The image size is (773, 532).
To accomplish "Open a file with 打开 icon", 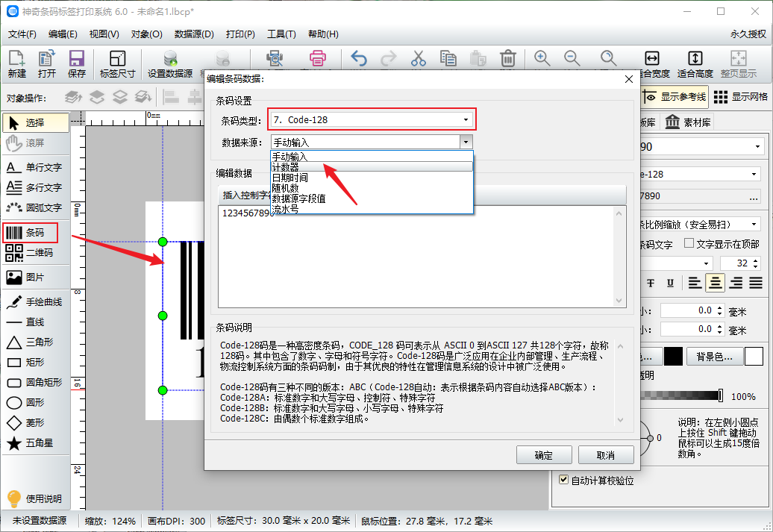I will click(47, 63).
